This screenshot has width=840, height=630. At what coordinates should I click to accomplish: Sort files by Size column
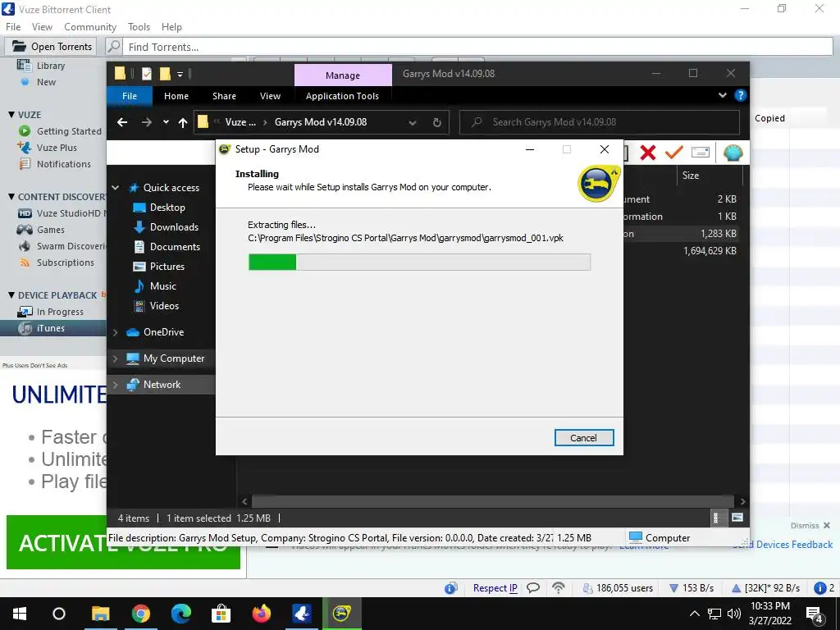coord(691,176)
